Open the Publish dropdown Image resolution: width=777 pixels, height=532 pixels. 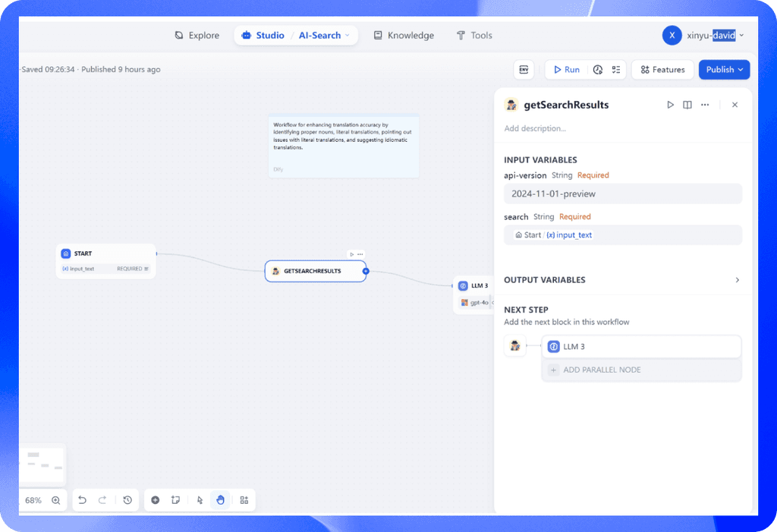(x=723, y=69)
